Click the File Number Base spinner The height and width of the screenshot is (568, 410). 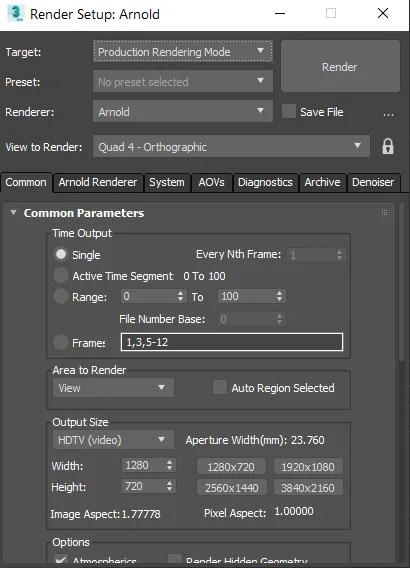(279, 319)
